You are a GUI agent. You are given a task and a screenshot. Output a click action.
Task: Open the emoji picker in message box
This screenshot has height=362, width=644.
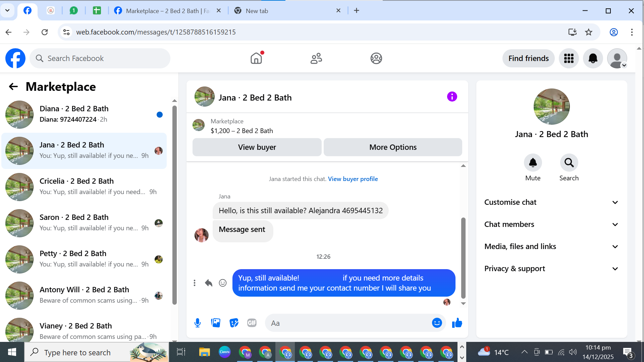437,323
